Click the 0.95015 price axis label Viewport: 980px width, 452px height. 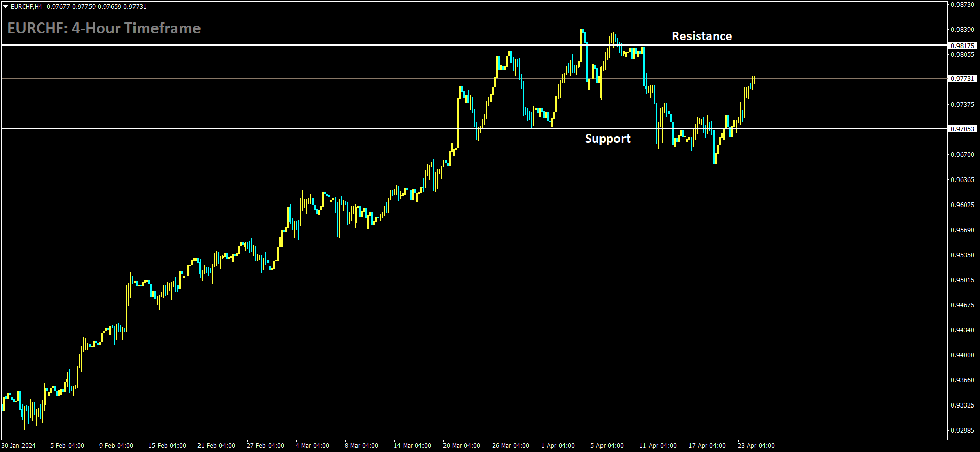click(962, 280)
